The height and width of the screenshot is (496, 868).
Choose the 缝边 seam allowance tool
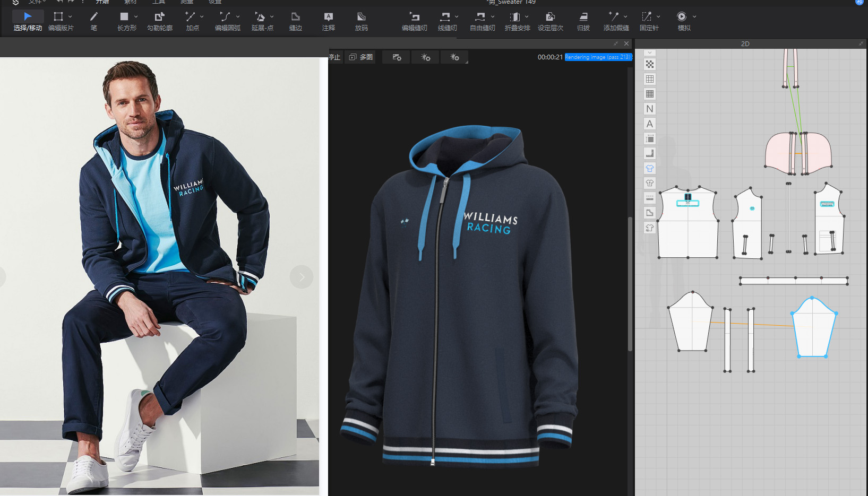(295, 21)
